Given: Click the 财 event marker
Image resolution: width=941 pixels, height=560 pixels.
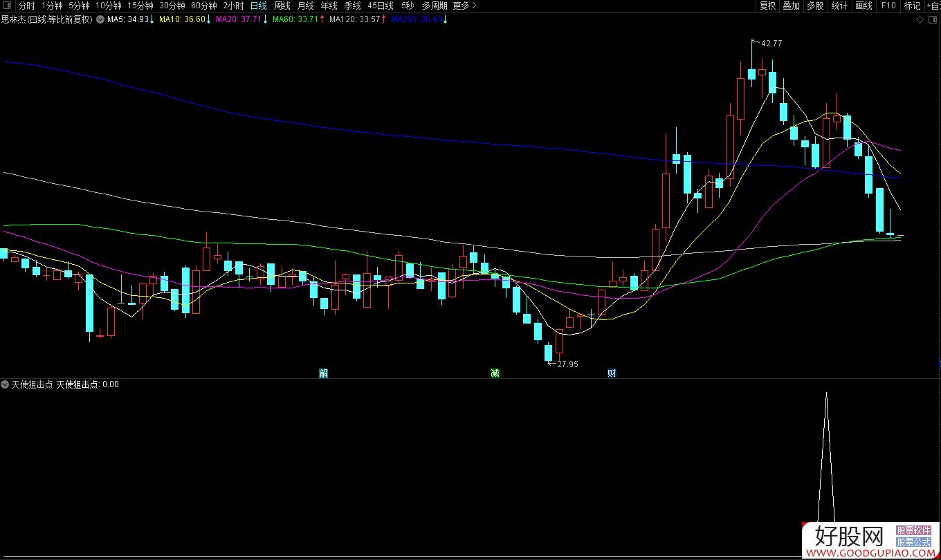Looking at the screenshot, I should click(x=612, y=373).
